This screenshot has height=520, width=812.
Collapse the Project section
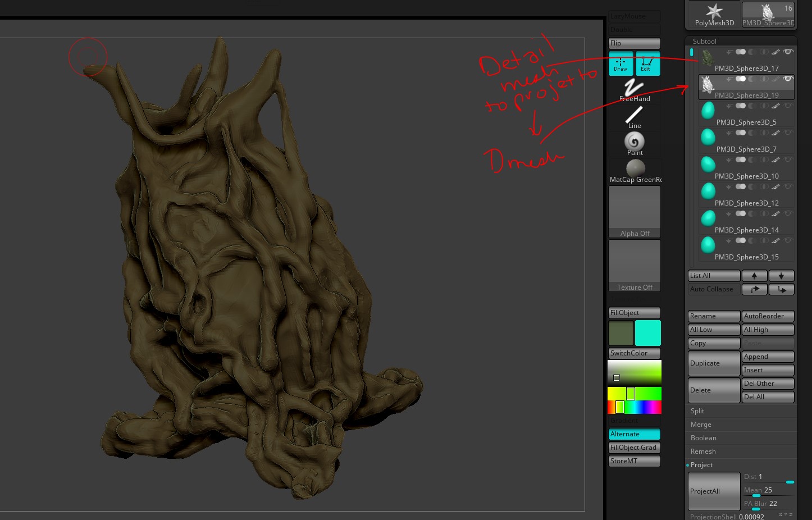pyautogui.click(x=701, y=465)
